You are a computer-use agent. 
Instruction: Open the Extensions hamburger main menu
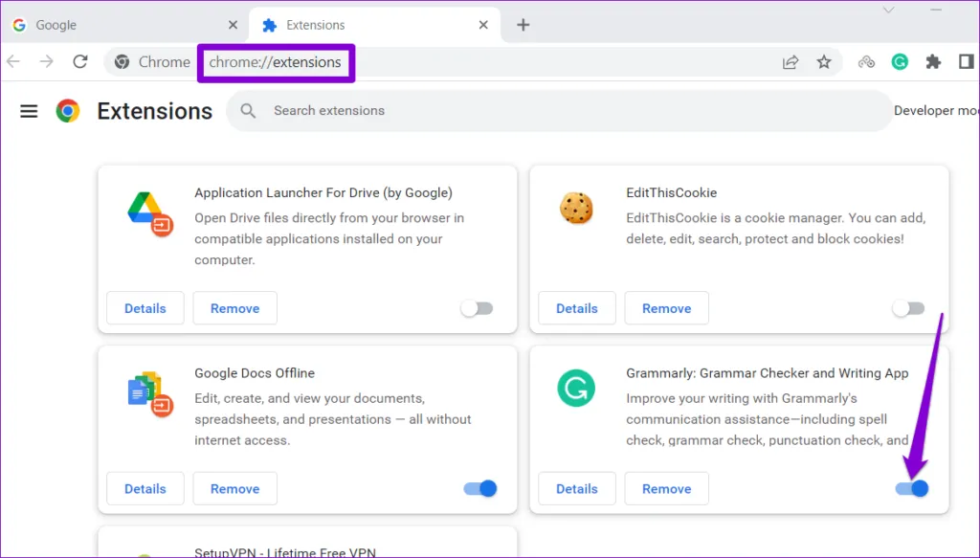click(x=29, y=111)
